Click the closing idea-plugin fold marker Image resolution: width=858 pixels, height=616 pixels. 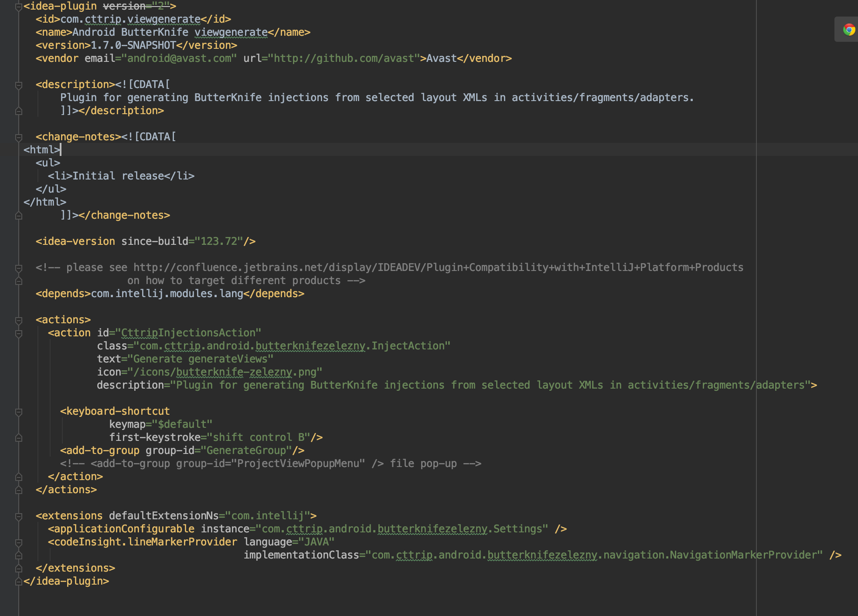18,581
